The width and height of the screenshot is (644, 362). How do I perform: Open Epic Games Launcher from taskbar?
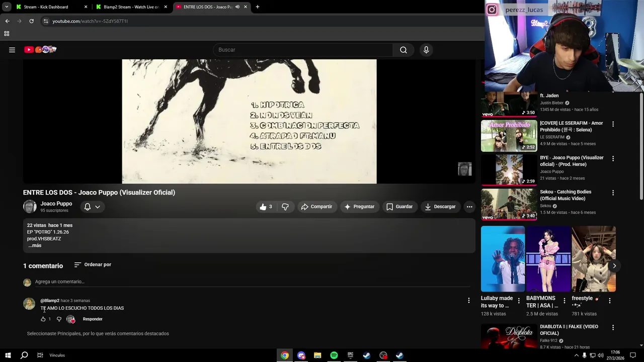[350, 355]
